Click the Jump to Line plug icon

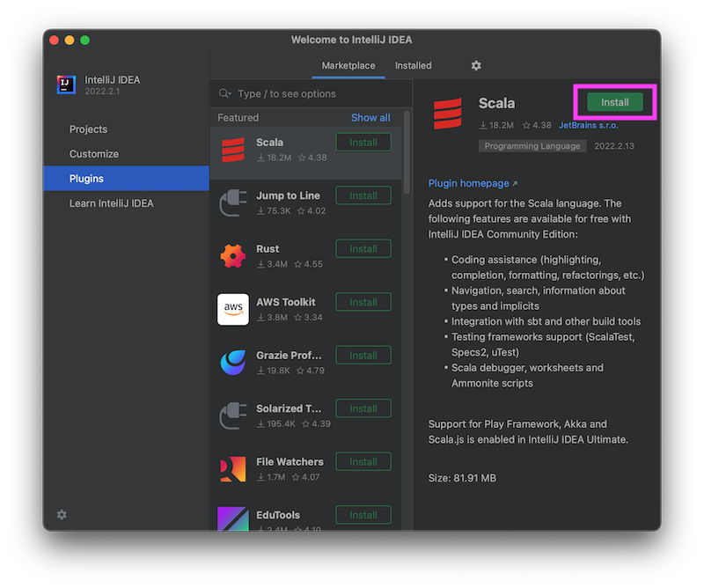coord(233,203)
